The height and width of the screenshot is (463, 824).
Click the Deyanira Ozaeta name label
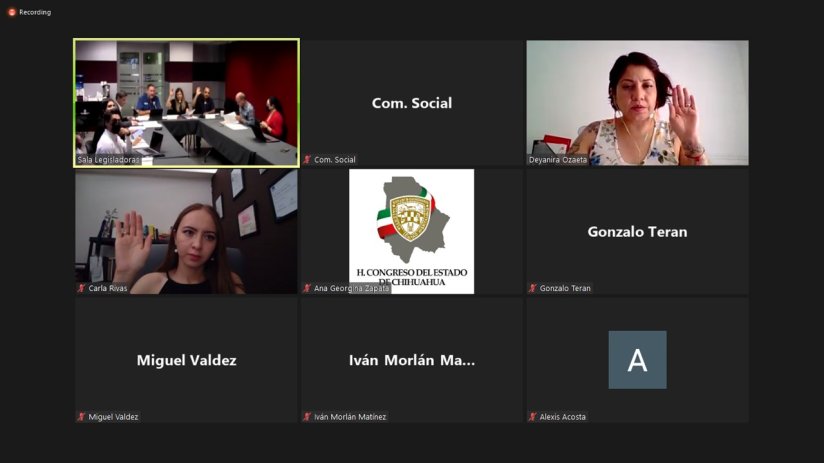click(x=558, y=160)
